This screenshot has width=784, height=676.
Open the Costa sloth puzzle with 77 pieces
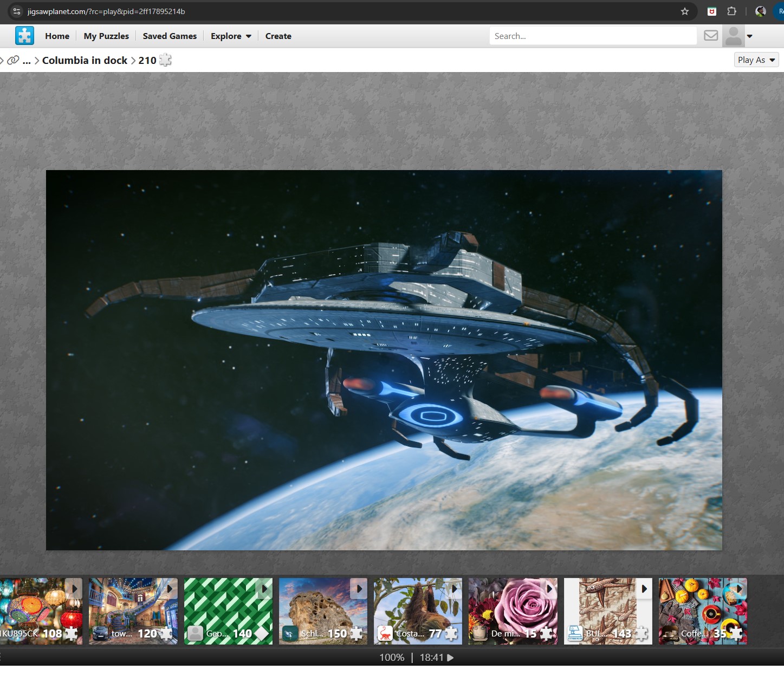point(418,611)
